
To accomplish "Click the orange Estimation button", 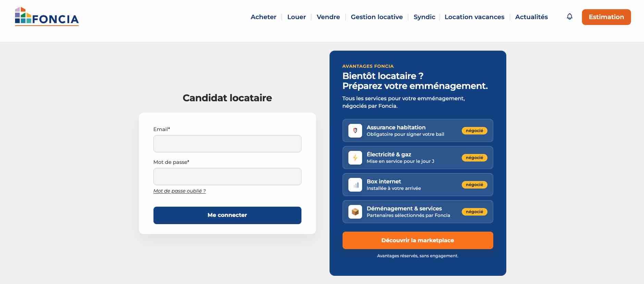I will (x=606, y=17).
